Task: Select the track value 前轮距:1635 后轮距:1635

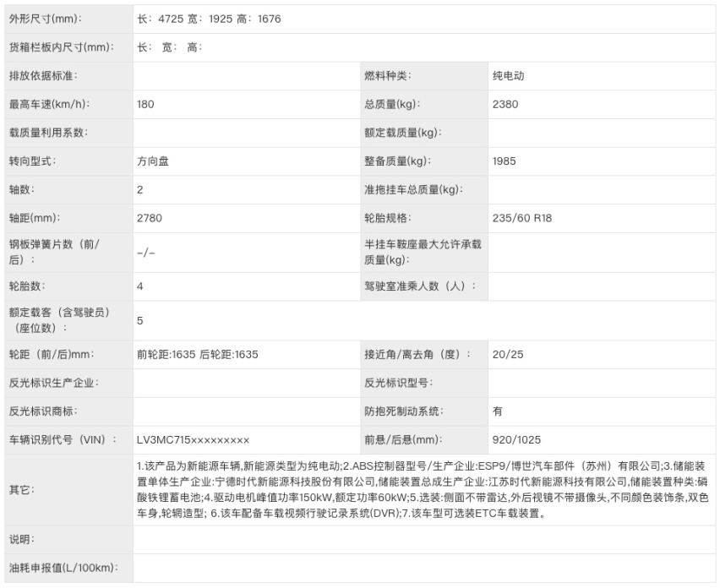Action: tap(198, 354)
